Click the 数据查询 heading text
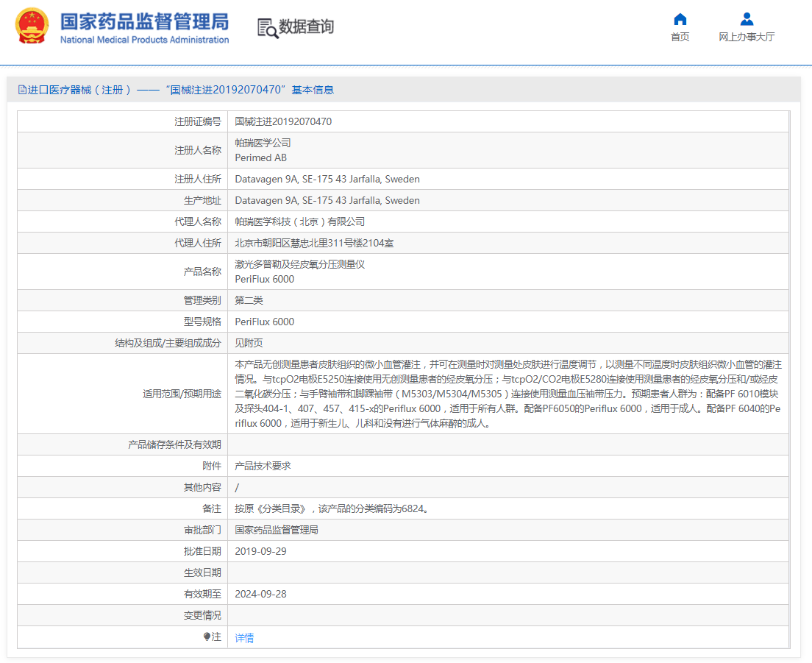 (306, 26)
